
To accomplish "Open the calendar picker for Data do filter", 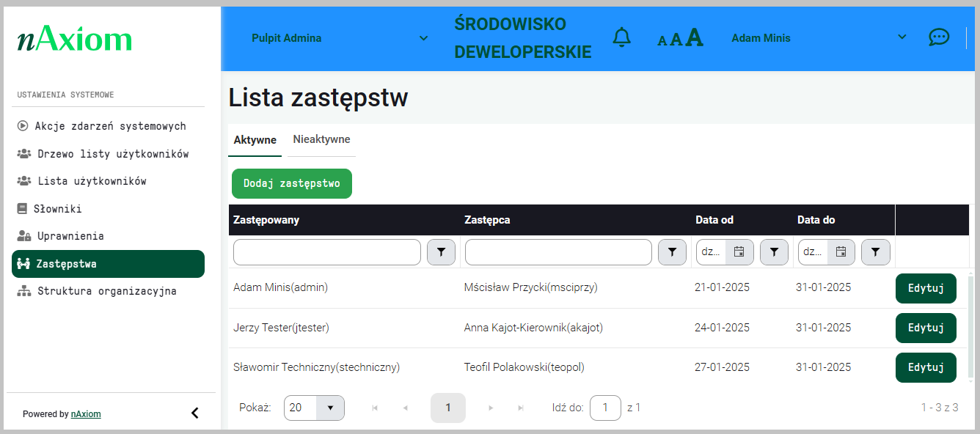I will point(841,252).
